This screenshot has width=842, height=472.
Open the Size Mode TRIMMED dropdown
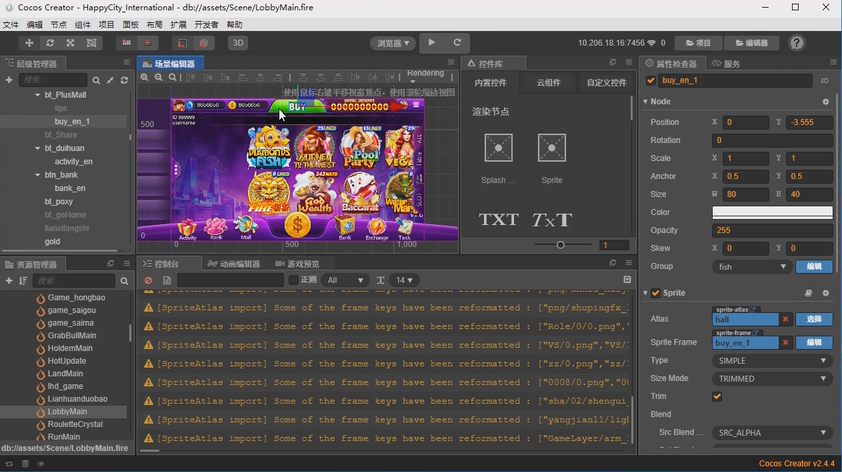(772, 379)
